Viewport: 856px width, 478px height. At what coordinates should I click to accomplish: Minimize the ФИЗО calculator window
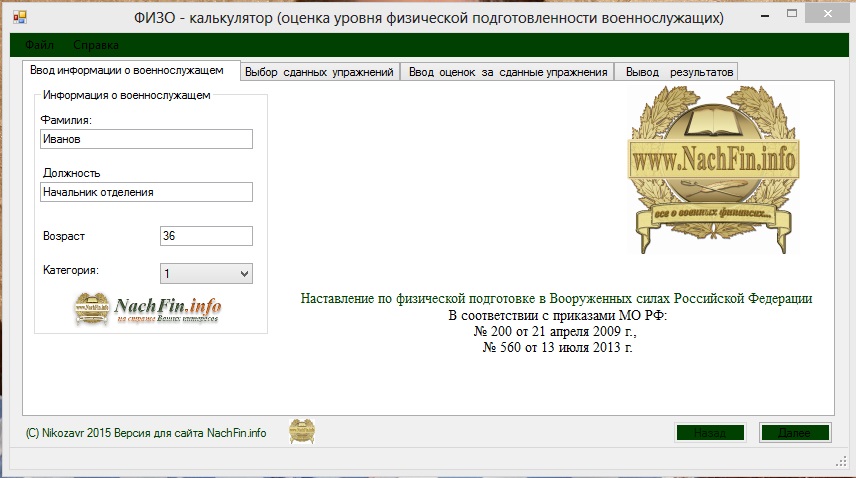pyautogui.click(x=765, y=16)
